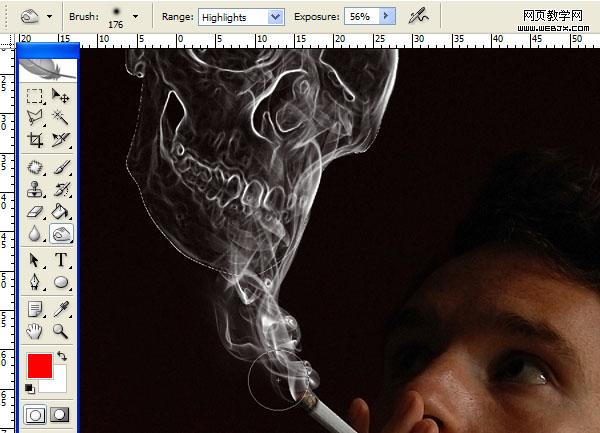Select the Ellipse shape tool

point(61,282)
